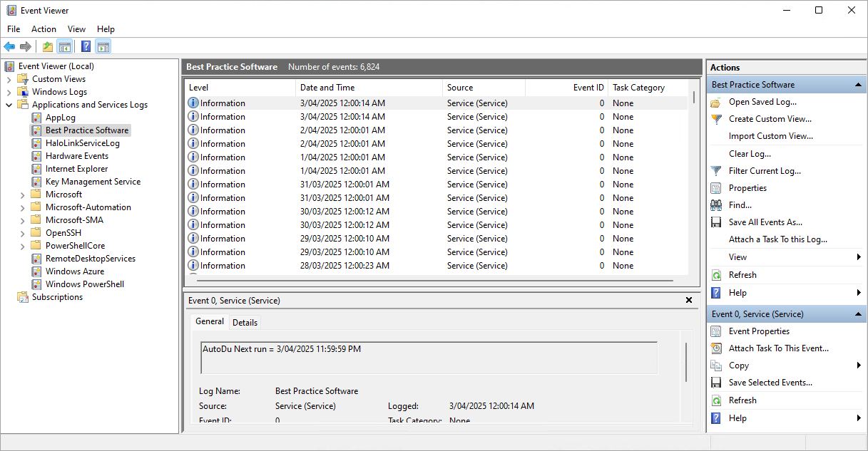The image size is (868, 451).
Task: Open the Help menu in menu bar
Action: [x=106, y=29]
